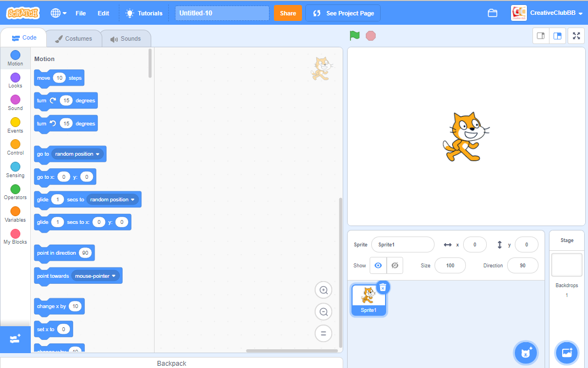Screen dimensions: 588x368
Task: Stop the project using the red stop icon
Action: click(371, 35)
